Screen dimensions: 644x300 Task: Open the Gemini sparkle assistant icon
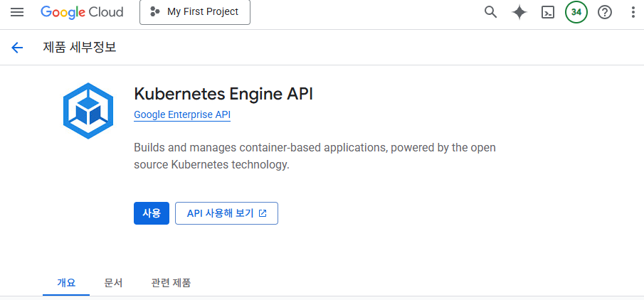[519, 12]
